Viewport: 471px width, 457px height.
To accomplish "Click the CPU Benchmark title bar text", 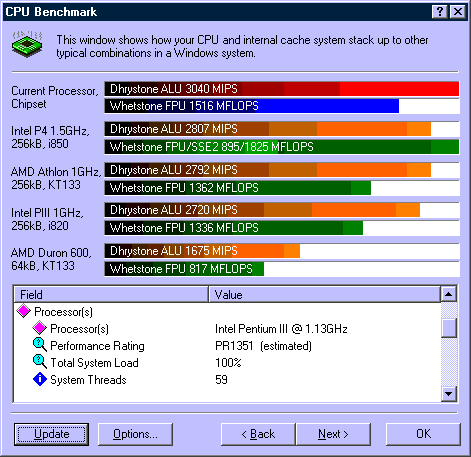I will [51, 12].
